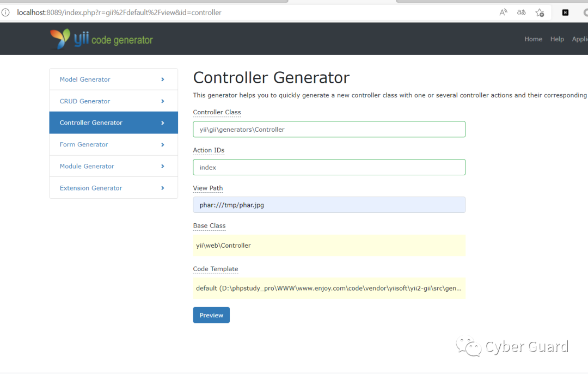Open the Code Template dropdown
Screen dimensions: 588x374
[329, 288]
